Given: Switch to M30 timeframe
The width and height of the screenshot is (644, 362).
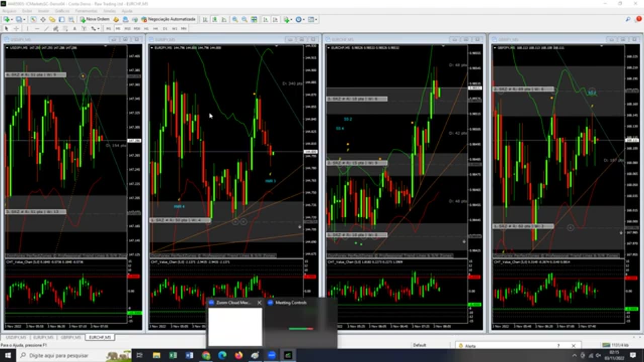Looking at the screenshot, I should tap(137, 29).
